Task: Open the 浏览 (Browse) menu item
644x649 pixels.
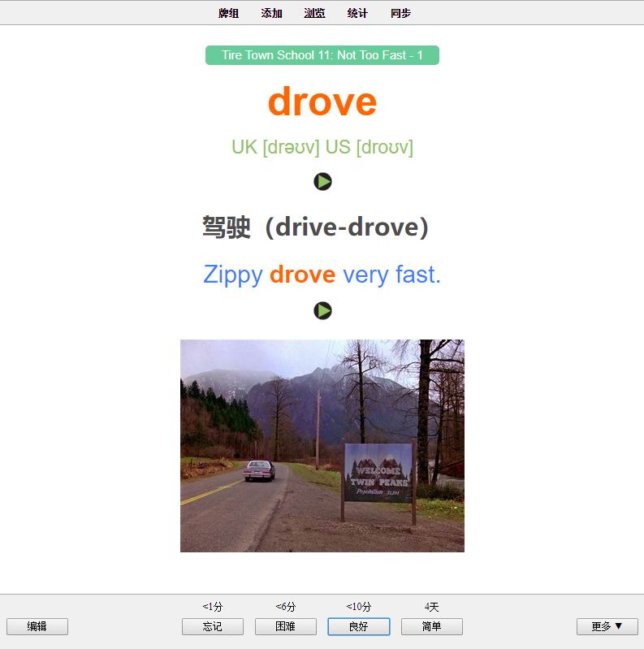Action: (x=314, y=13)
